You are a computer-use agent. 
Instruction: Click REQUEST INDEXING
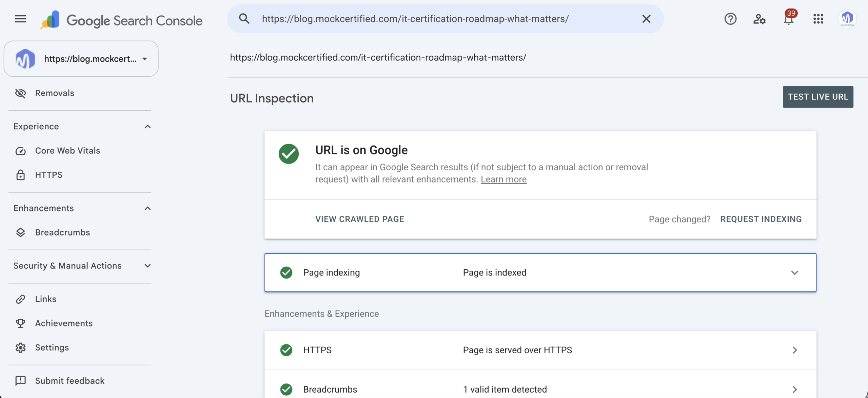pos(761,219)
